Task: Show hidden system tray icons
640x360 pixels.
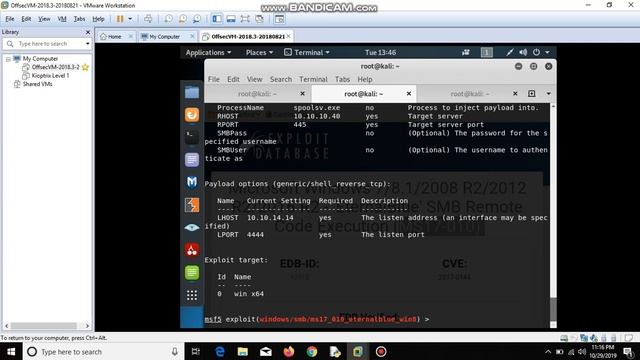Action: 548,351
